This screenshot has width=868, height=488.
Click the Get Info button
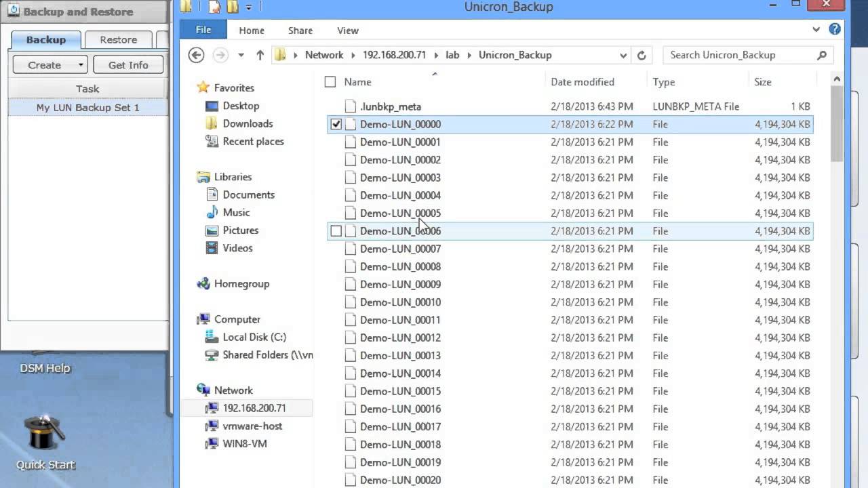coord(128,65)
